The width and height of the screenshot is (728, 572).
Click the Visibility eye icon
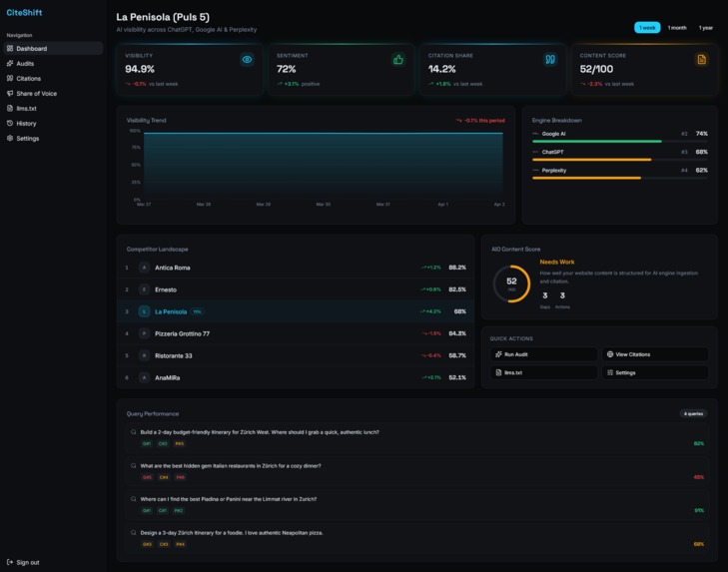(x=247, y=60)
